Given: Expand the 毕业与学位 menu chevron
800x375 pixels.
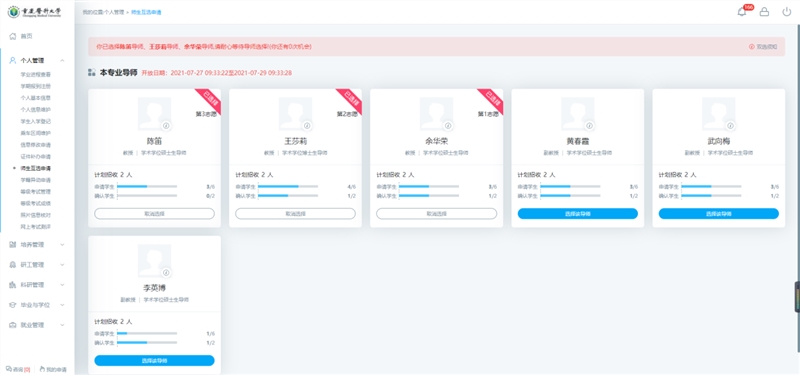Looking at the screenshot, I should click(62, 305).
